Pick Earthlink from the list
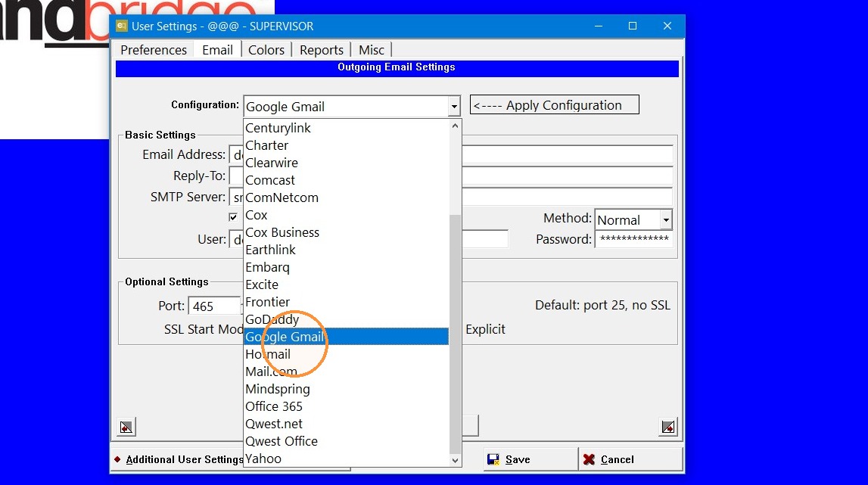The width and height of the screenshot is (868, 485). pyautogui.click(x=347, y=250)
